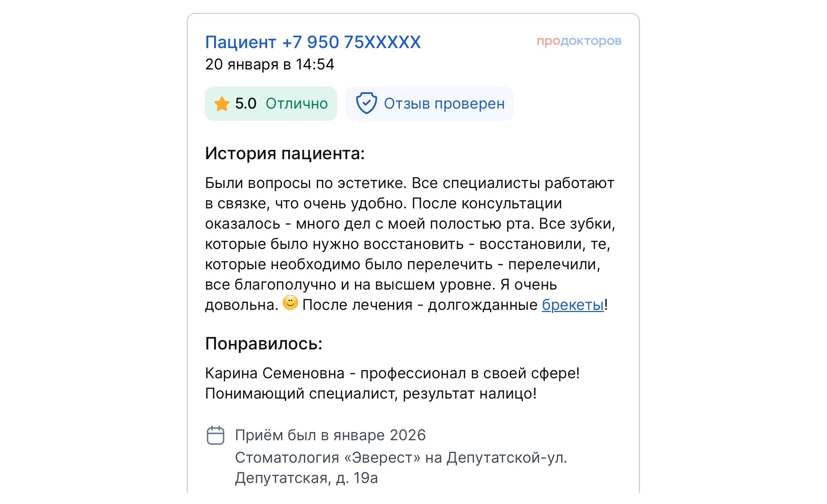Open the patient profile +7 950 75XXXXX
Viewport: 827px width, 504px height.
313,42
